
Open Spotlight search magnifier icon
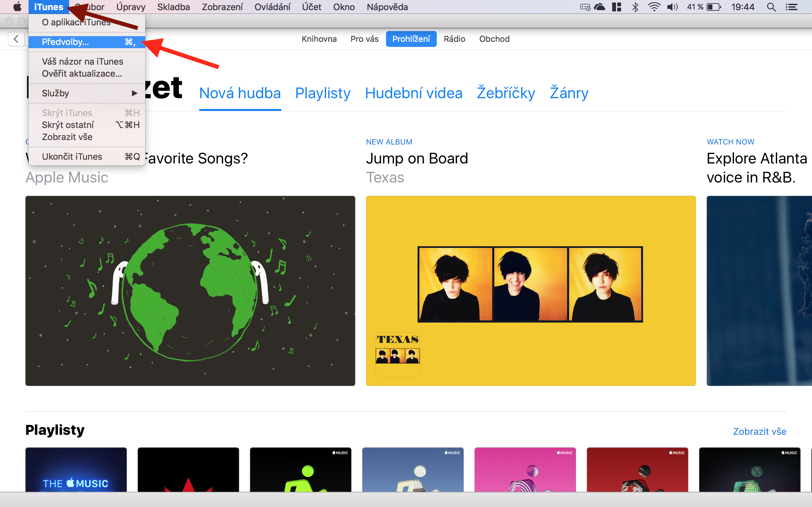tap(771, 7)
